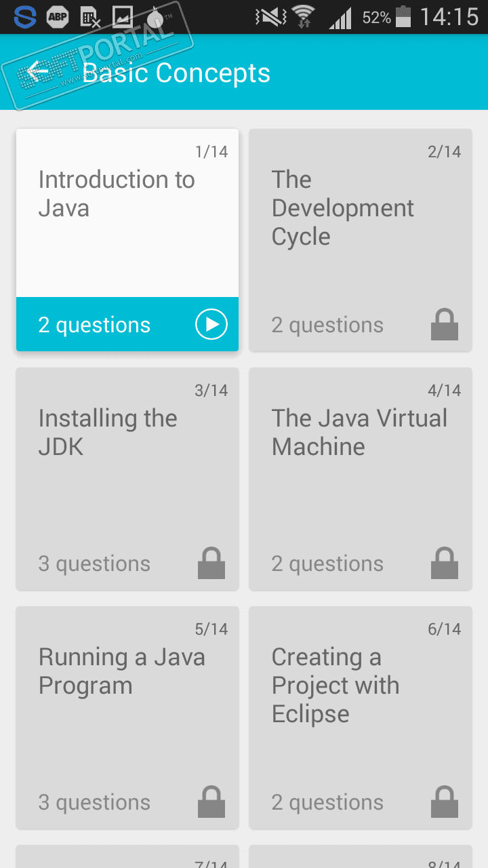Open Running a Java Program card title
The height and width of the screenshot is (868, 488).
(121, 671)
